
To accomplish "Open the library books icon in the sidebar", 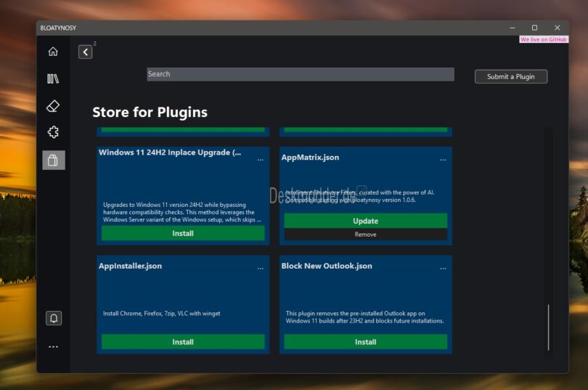I will point(53,78).
